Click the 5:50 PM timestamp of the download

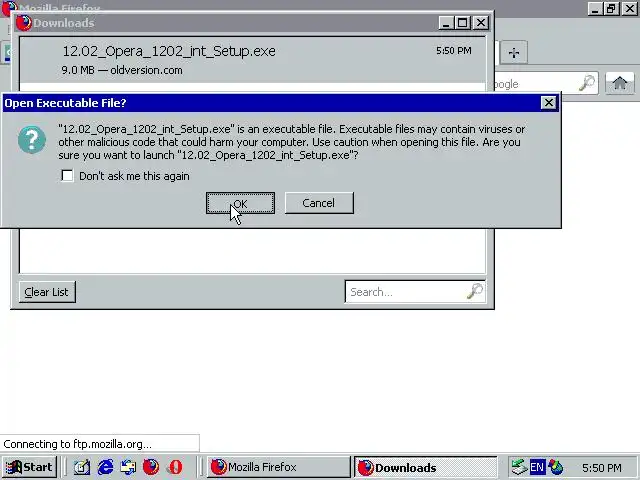click(453, 51)
